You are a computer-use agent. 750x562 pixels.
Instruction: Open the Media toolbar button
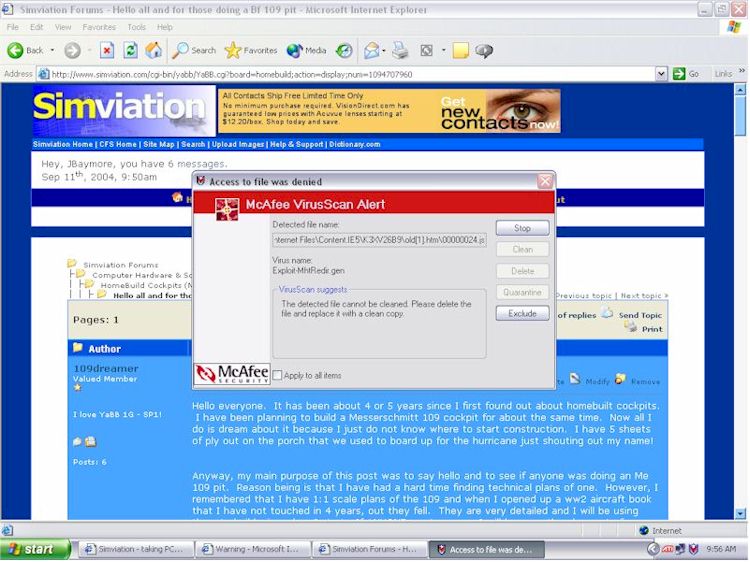click(306, 50)
